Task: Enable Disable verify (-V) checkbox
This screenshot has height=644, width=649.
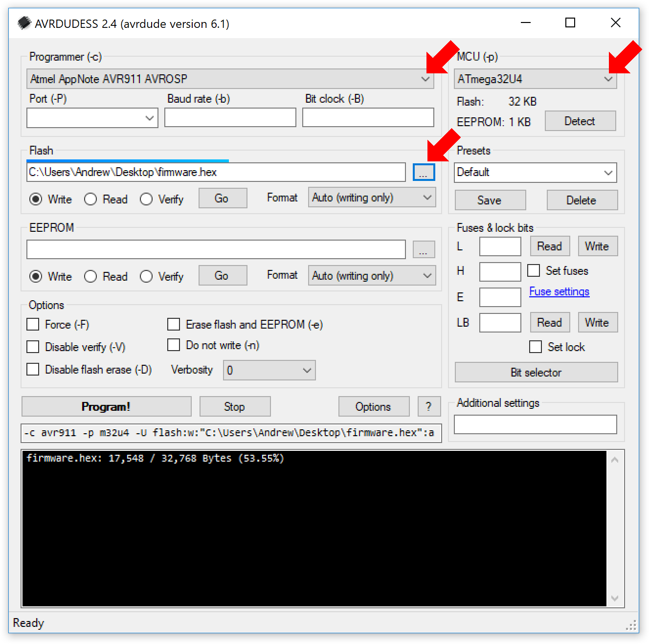Action: [33, 347]
